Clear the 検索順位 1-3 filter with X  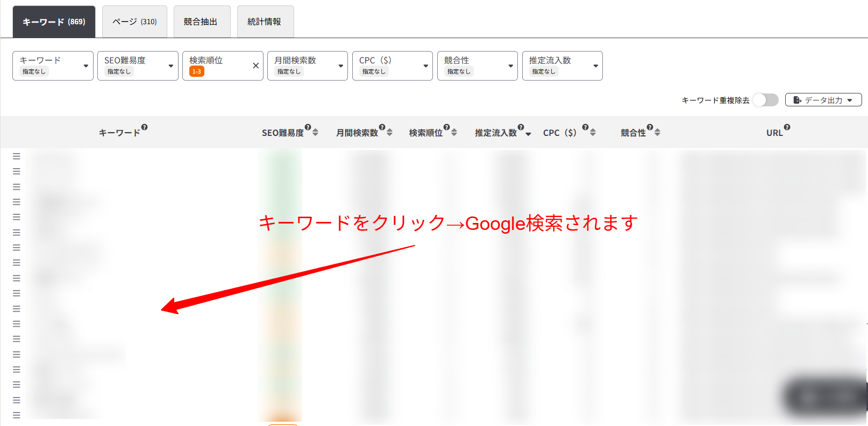pos(255,66)
